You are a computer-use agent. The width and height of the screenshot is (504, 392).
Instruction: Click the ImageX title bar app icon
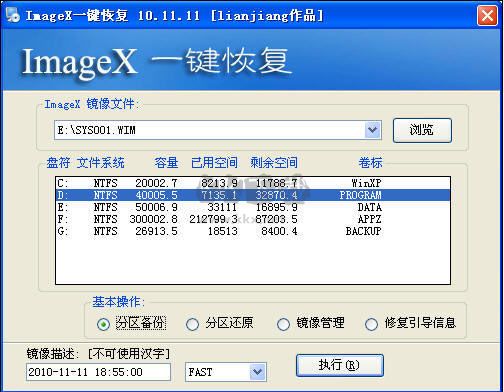[x=13, y=15]
